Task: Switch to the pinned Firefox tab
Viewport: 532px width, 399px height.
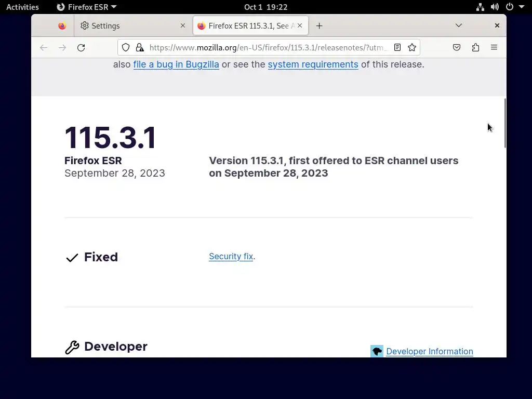Action: click(x=62, y=26)
